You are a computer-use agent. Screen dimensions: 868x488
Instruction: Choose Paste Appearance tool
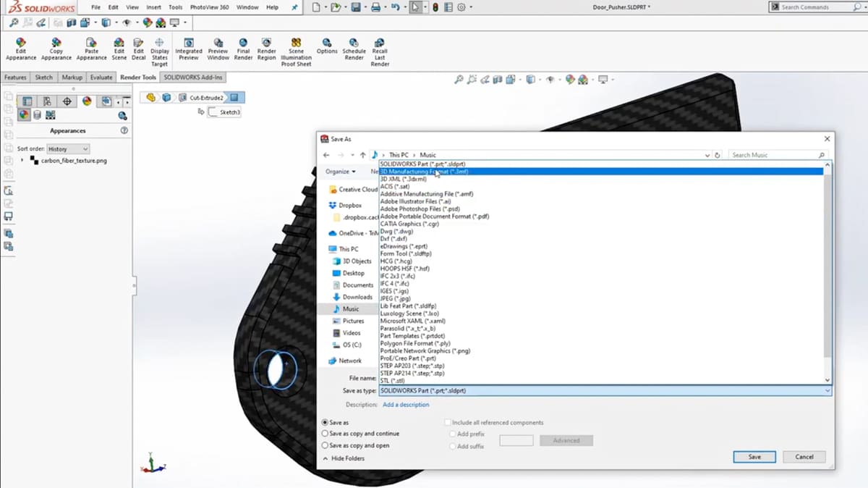click(91, 49)
